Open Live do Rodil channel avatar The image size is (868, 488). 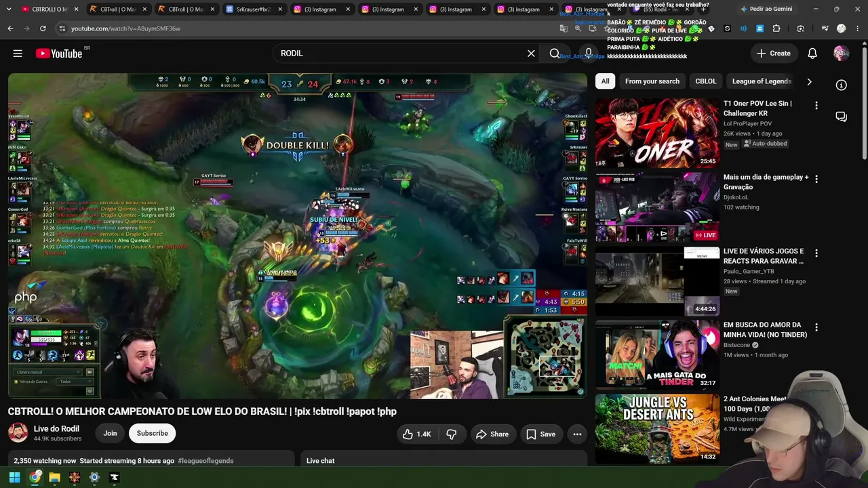click(18, 432)
